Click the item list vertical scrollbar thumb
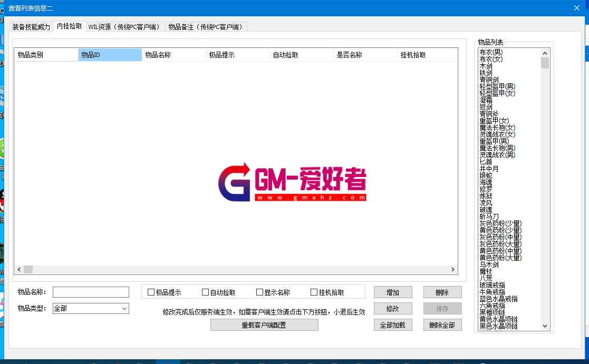Image resolution: width=589 pixels, height=364 pixels. click(x=545, y=63)
